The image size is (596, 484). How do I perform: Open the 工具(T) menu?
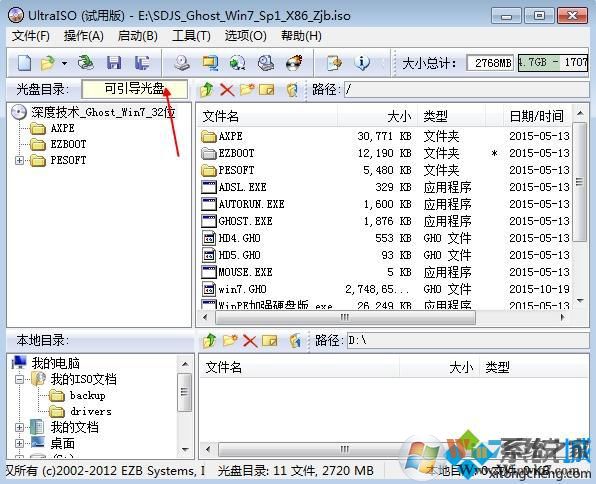pos(191,36)
